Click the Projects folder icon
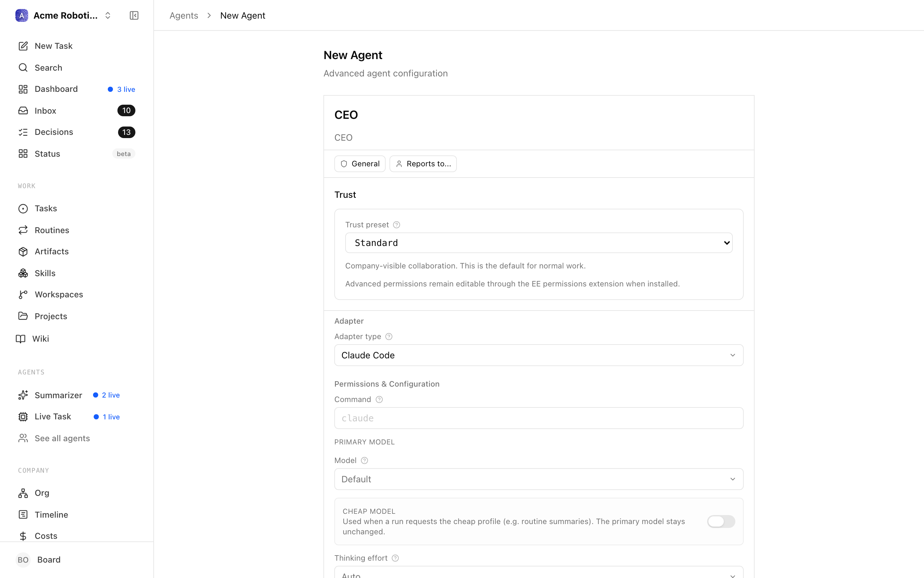The height and width of the screenshot is (578, 924). pyautogui.click(x=23, y=316)
